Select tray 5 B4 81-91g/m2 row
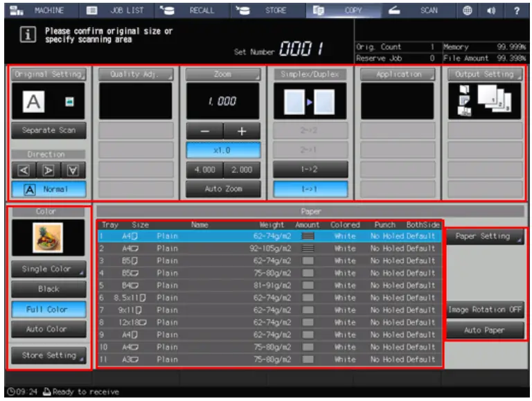The height and width of the screenshot is (401, 532). [x=269, y=285]
